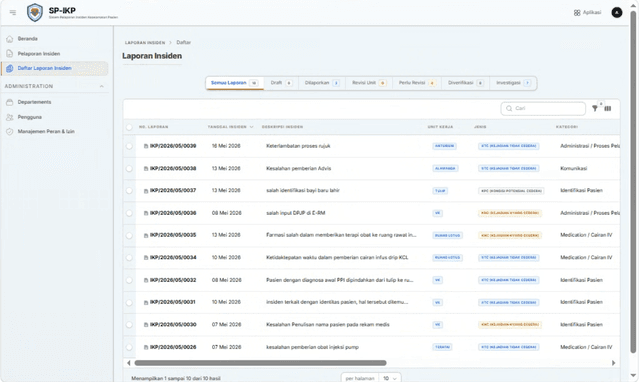Switch to the Dilaporkan tab
This screenshot has height=382, width=640.
click(322, 83)
